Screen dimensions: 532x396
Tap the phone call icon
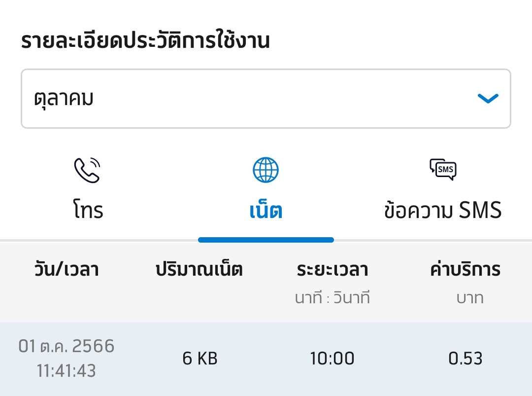(x=87, y=171)
